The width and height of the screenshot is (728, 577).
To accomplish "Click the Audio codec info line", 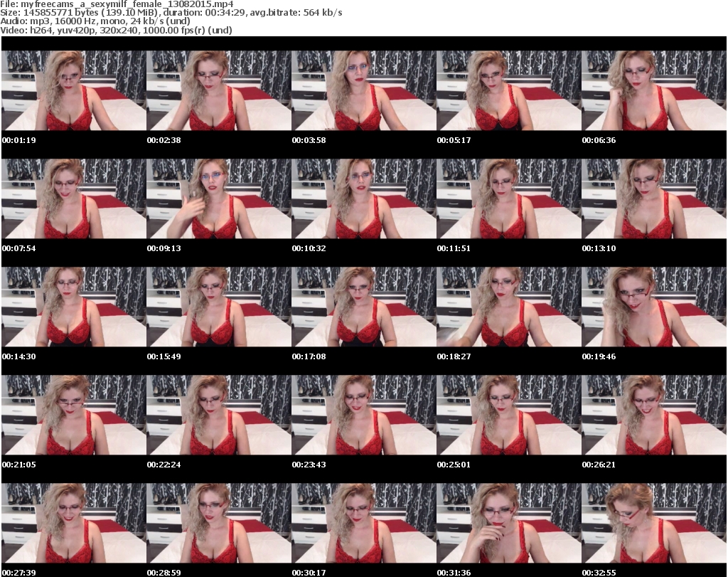I will [95, 21].
